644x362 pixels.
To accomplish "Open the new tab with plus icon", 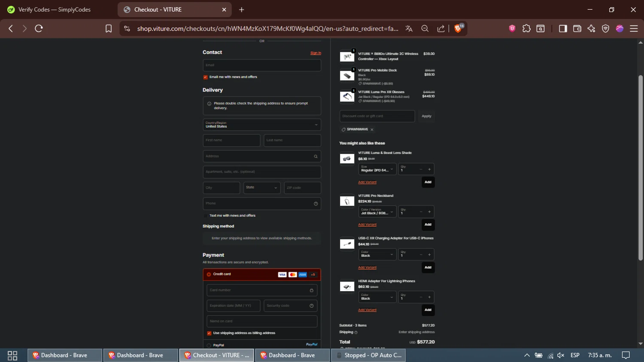I will 241,9.
